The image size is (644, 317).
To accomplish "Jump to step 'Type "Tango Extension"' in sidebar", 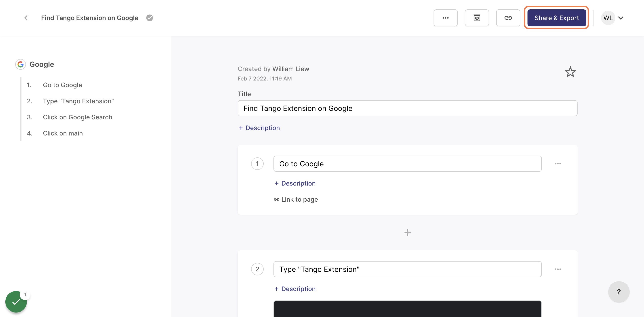I will (x=78, y=101).
